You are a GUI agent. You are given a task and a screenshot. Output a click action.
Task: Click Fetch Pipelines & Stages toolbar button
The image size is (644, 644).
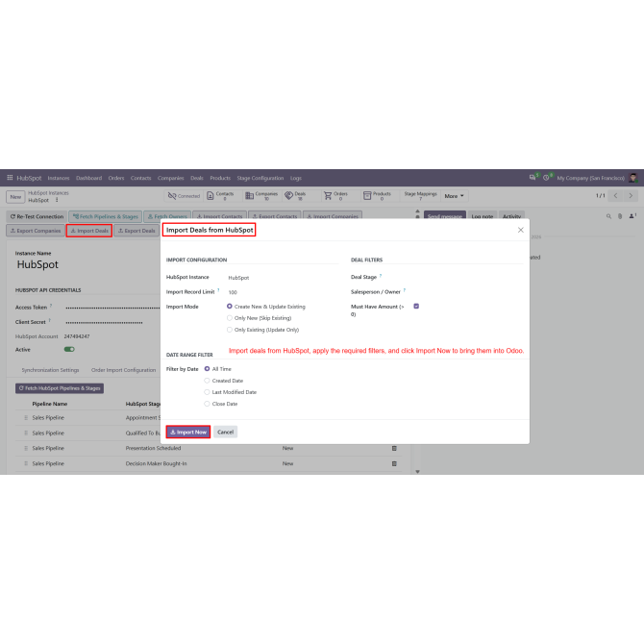pos(106,216)
